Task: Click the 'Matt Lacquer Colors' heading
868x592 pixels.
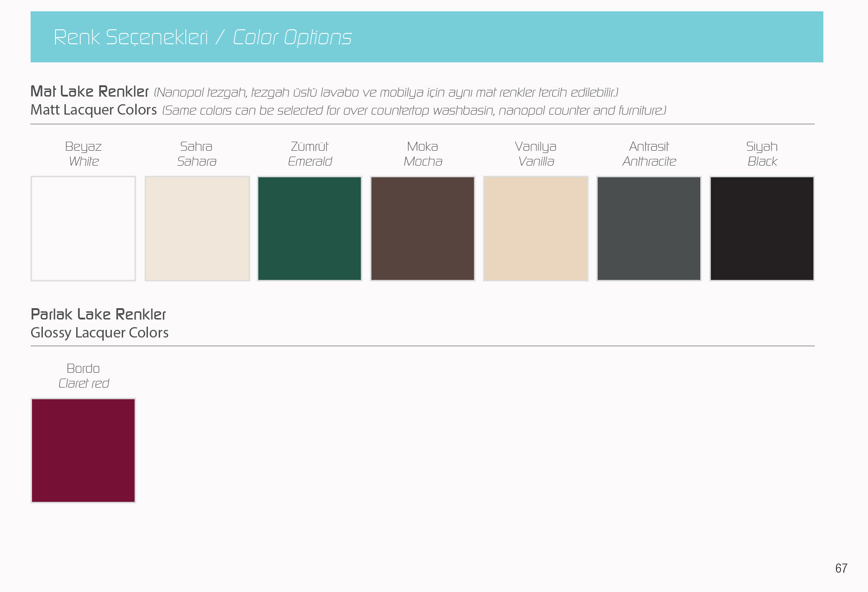Action: coord(94,110)
